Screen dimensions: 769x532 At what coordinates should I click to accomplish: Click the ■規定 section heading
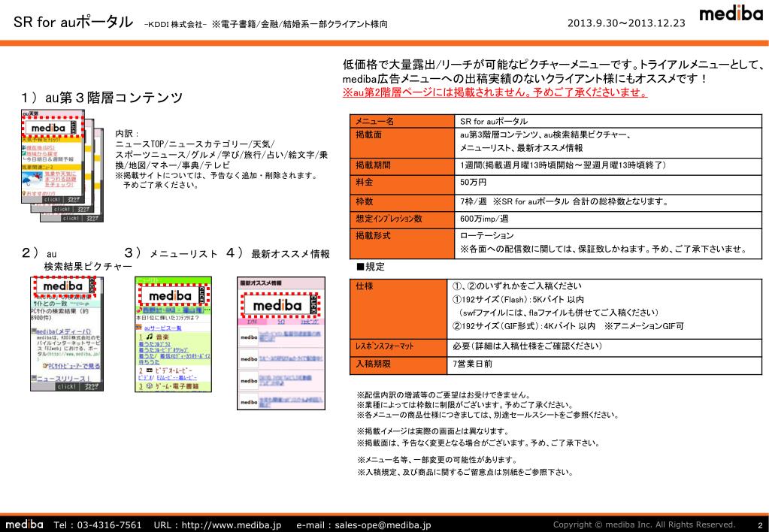tap(371, 267)
